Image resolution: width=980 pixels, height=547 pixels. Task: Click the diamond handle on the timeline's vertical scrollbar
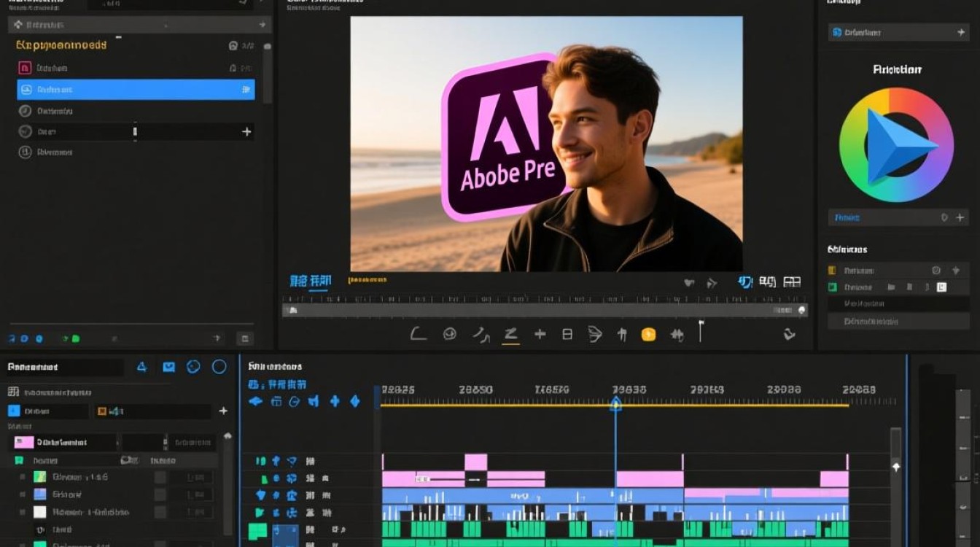pyautogui.click(x=896, y=467)
